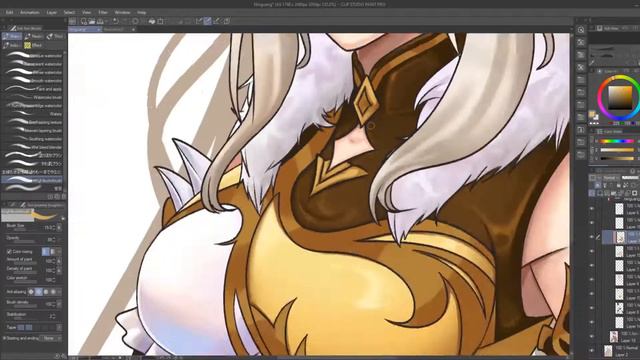
Task: Select the Transparent watercolor brush
Action: point(33,64)
